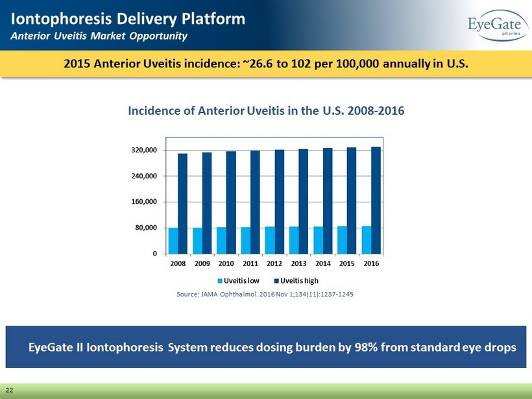The image size is (532, 399).
Task: Click the dark blue 2014 Uveitis high bar
Action: (328, 201)
